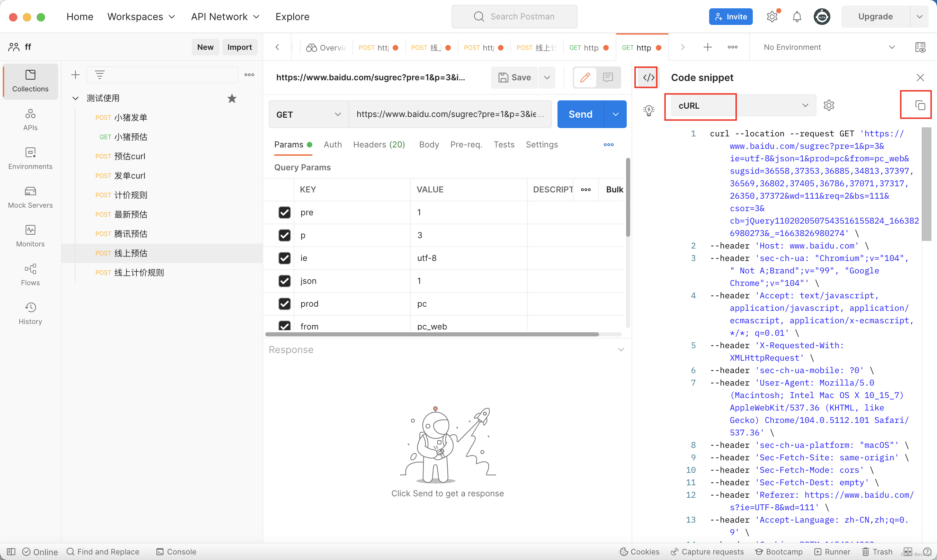Click the Search Postman field

[514, 17]
